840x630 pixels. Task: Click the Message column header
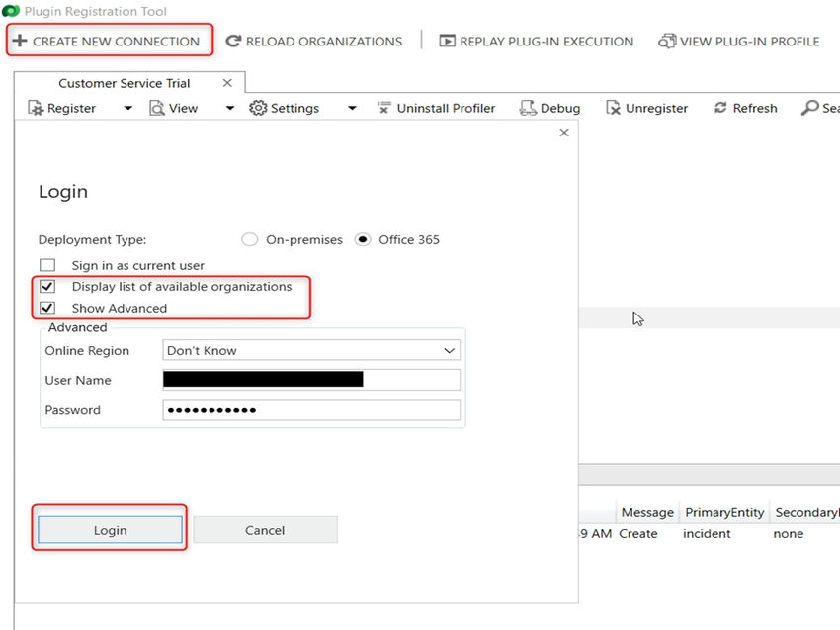647,512
